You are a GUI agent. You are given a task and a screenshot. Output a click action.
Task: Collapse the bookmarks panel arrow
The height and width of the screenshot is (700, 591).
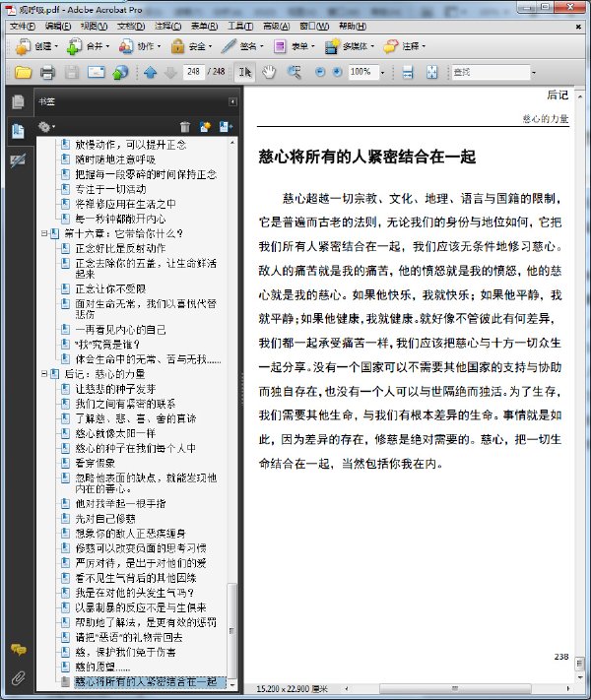232,101
